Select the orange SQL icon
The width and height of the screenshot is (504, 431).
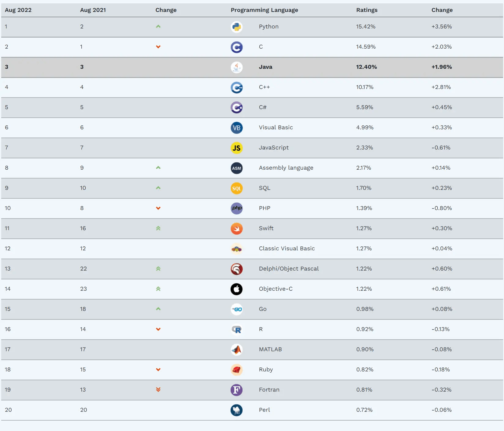tap(236, 188)
